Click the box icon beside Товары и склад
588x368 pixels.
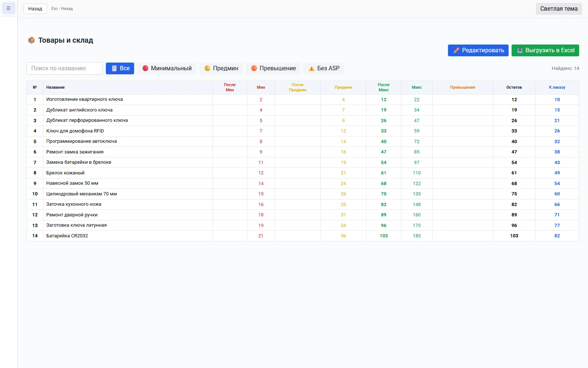pos(31,40)
